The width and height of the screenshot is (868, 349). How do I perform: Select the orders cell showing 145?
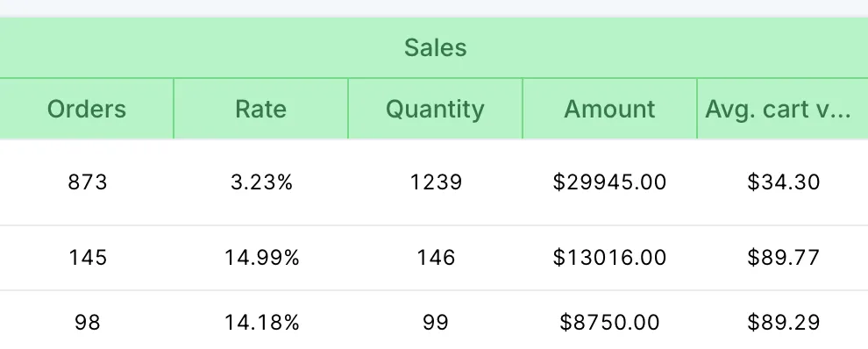click(87, 258)
